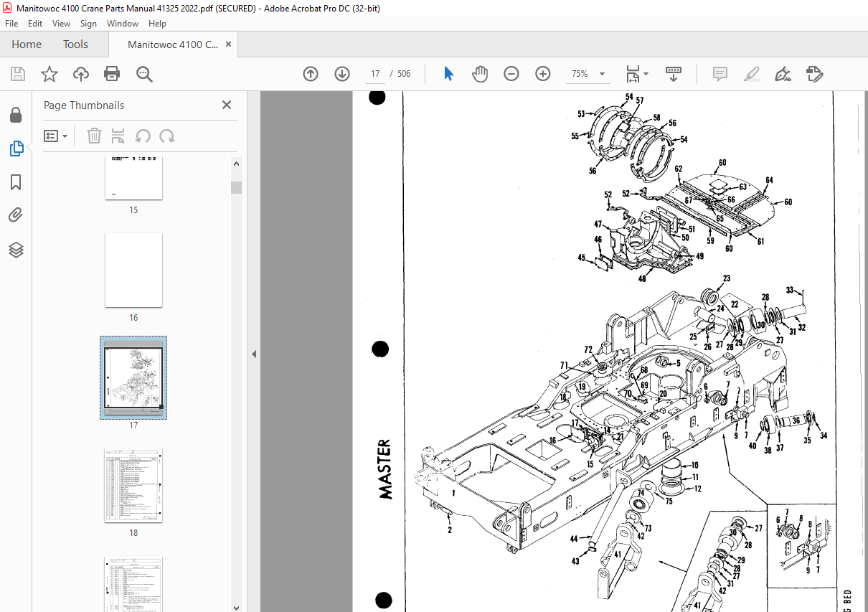Go to next page arrow

pyautogui.click(x=342, y=74)
